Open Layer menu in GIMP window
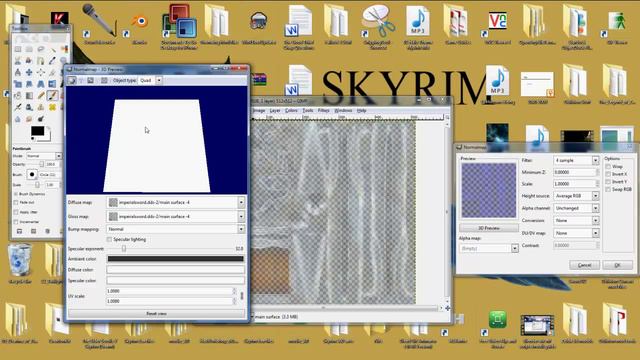Image resolution: width=640 pixels, height=360 pixels. click(x=275, y=111)
